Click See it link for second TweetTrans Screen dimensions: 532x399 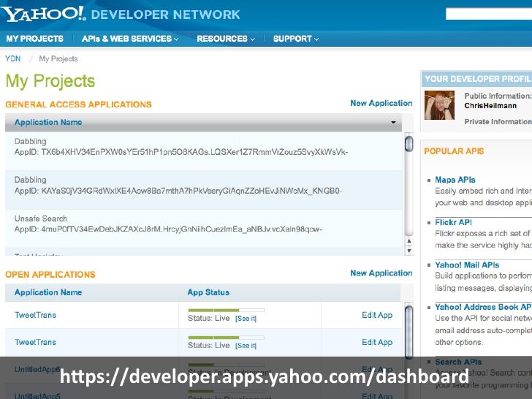click(246, 346)
